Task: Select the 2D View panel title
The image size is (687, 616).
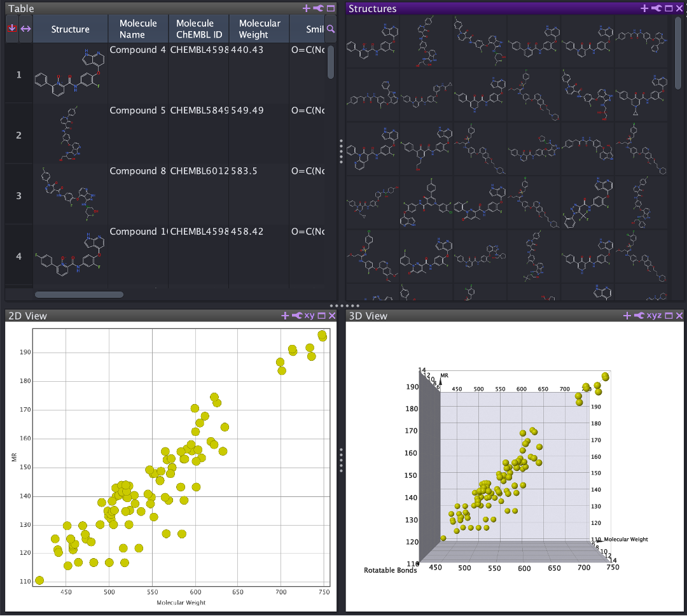Action: [x=27, y=316]
